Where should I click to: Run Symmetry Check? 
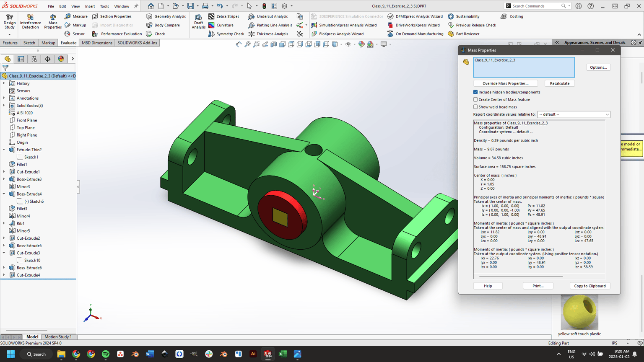(226, 34)
